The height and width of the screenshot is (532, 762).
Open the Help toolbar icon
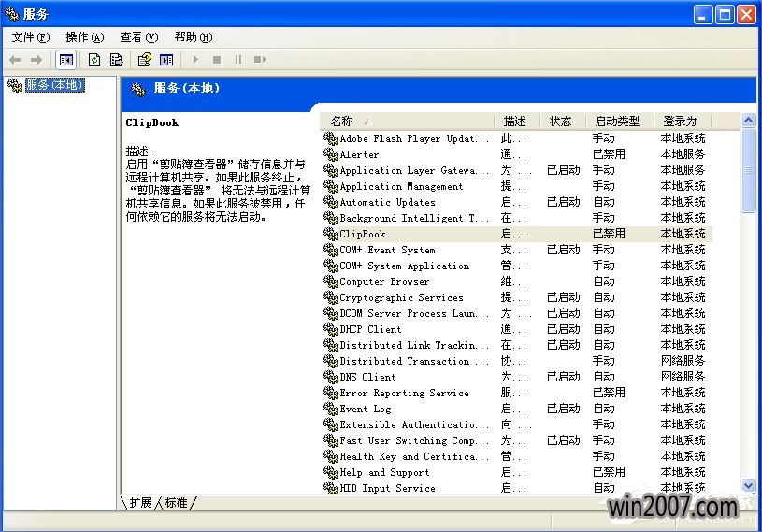(144, 60)
